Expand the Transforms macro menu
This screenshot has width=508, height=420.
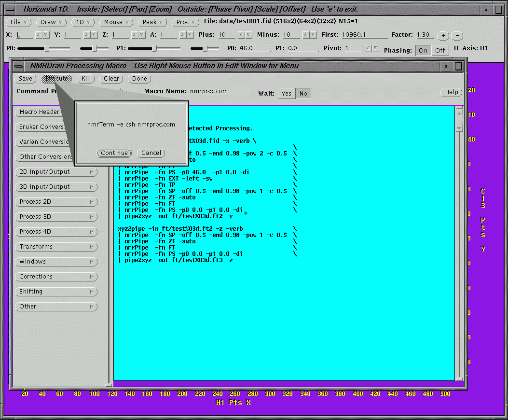[x=56, y=247]
